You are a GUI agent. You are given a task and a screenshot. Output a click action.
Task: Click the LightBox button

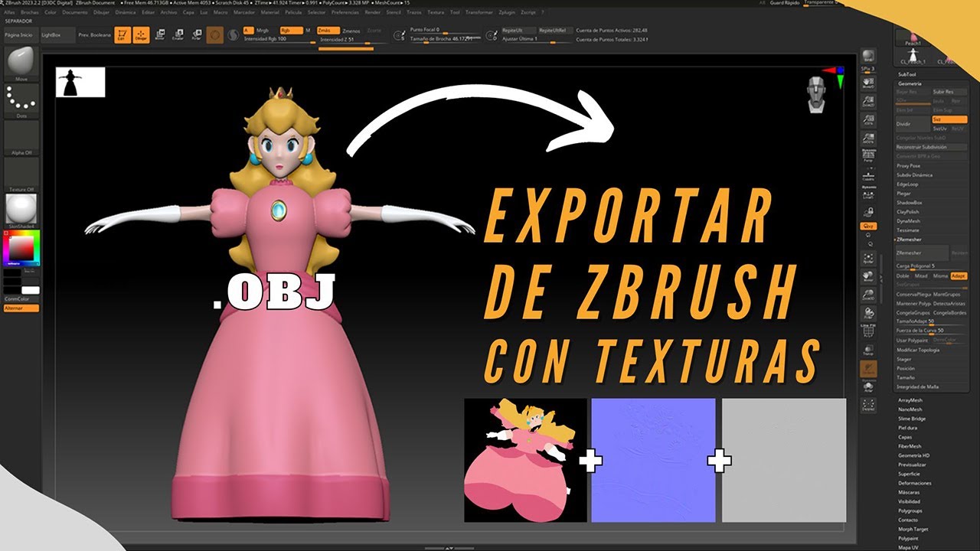(57, 35)
